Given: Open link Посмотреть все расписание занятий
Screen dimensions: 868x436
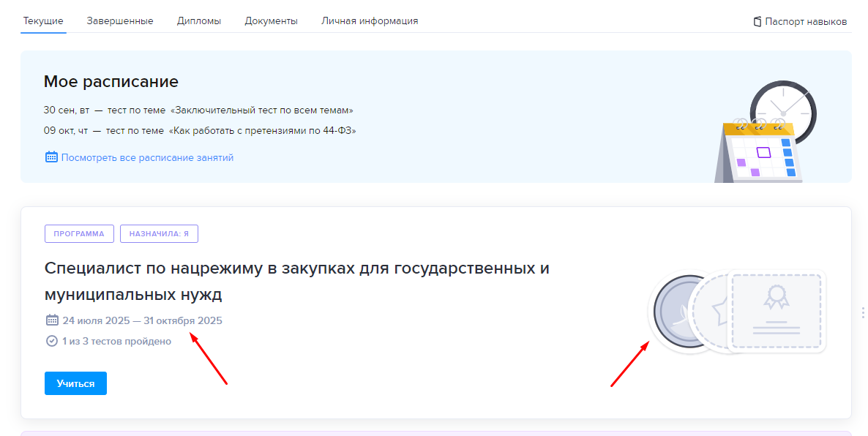Looking at the screenshot, I should 147,157.
